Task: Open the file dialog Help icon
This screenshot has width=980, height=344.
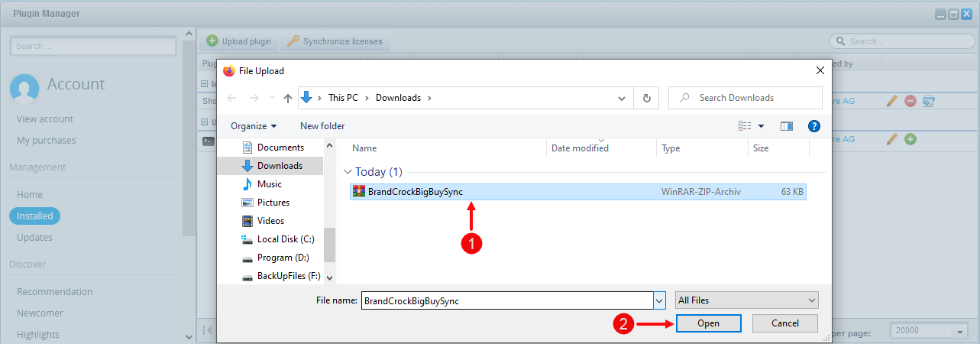Action: point(814,126)
